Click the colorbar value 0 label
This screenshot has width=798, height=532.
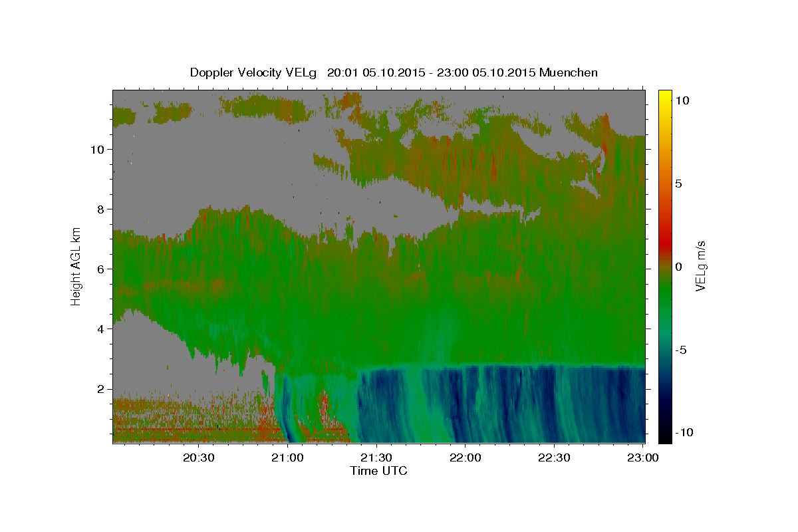[x=679, y=266]
